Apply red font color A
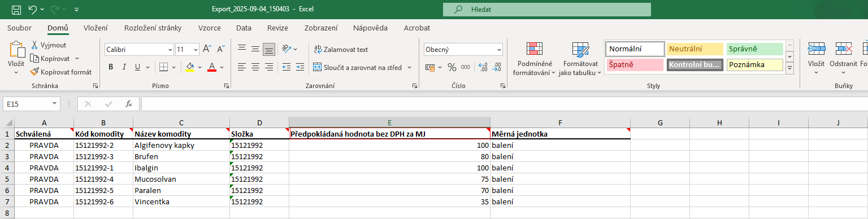Viewport: 868px width, 219px height. (x=212, y=67)
